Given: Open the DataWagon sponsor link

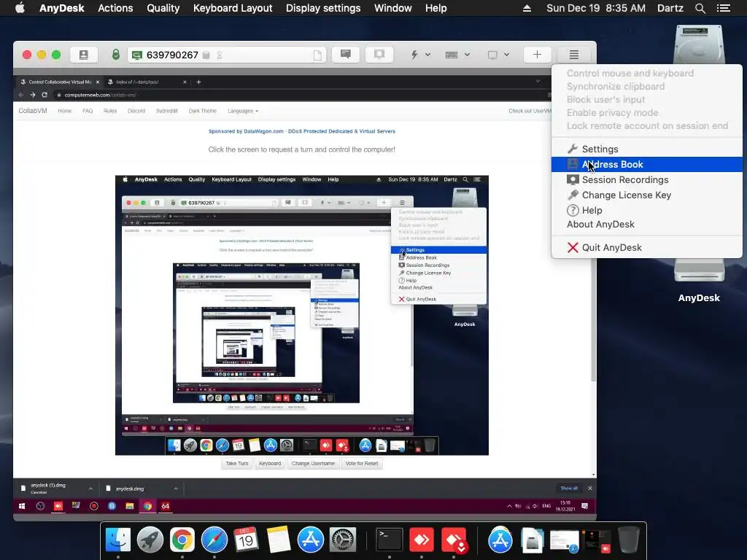Looking at the screenshot, I should point(301,131).
